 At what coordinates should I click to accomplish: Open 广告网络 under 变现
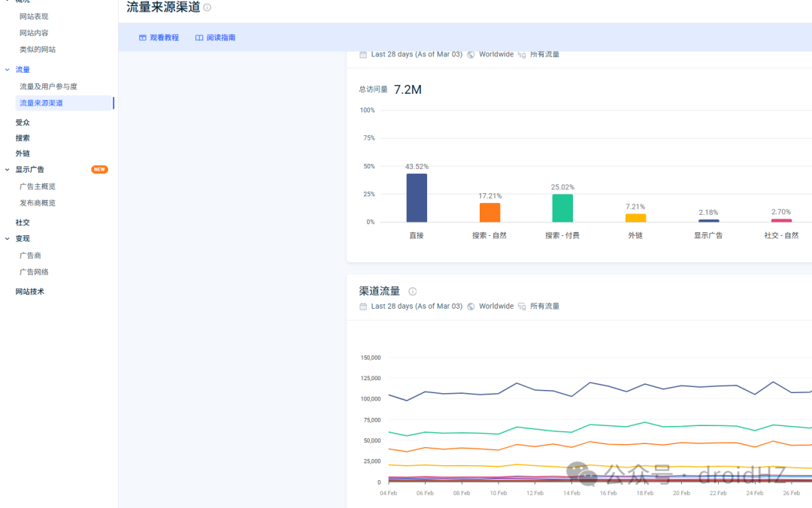34,272
